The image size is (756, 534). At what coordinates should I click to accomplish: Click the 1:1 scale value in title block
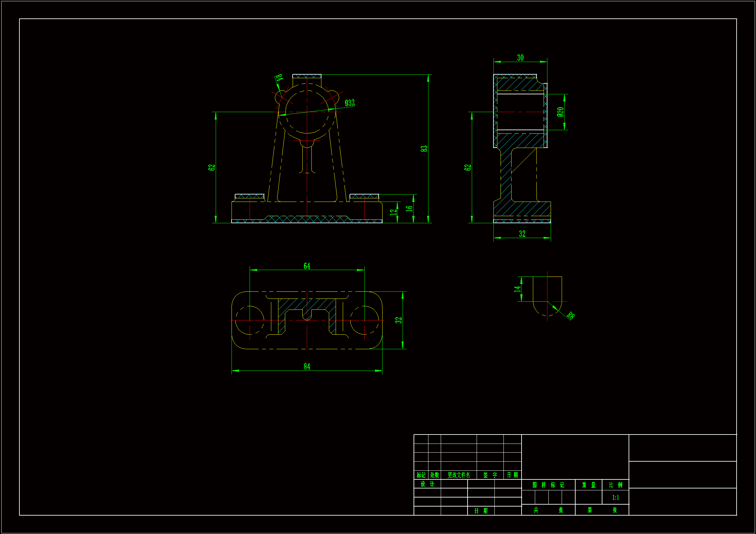click(615, 497)
